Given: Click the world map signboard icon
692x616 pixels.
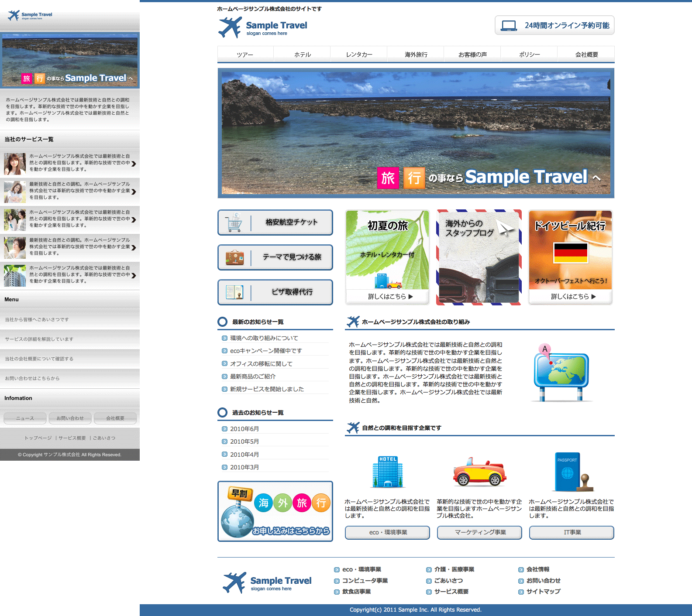Looking at the screenshot, I should tap(561, 373).
